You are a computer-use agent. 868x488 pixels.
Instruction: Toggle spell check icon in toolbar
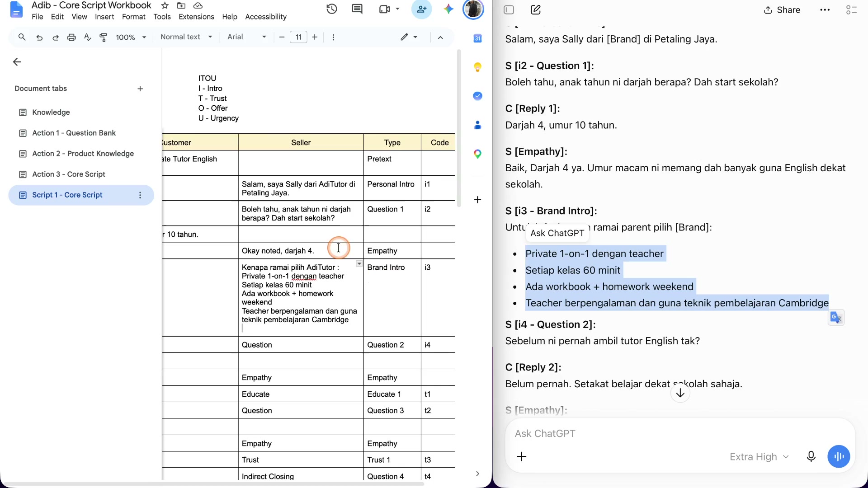(87, 37)
